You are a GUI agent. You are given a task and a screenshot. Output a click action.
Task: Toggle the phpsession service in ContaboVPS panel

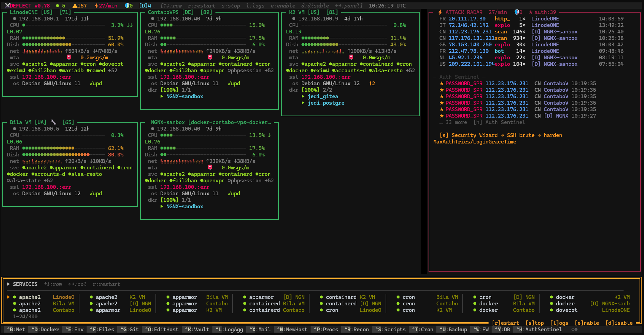tap(244, 71)
